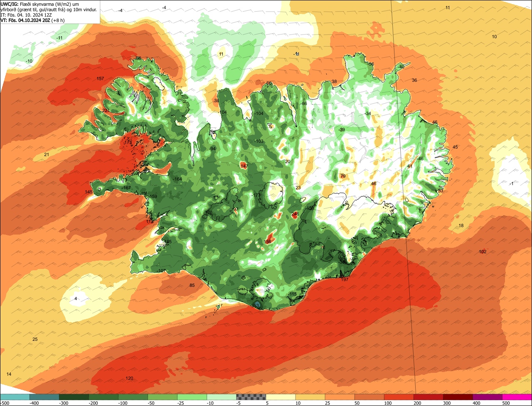Click the map value '147' inland
The width and height of the screenshot is (532, 406).
pos(244,166)
